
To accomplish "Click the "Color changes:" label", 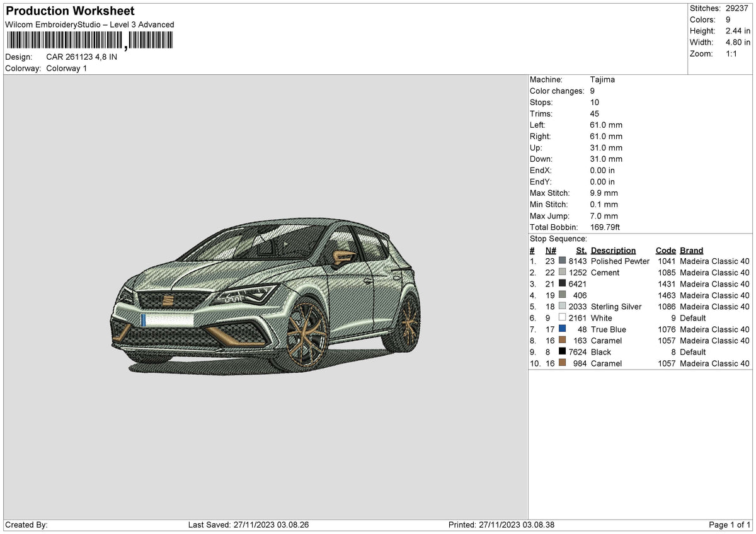I will click(x=557, y=91).
